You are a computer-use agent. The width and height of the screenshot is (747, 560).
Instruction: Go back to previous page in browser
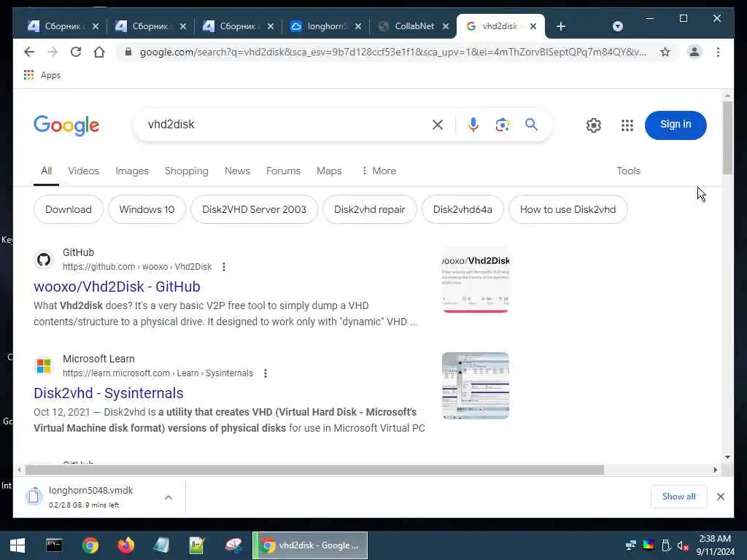click(29, 52)
